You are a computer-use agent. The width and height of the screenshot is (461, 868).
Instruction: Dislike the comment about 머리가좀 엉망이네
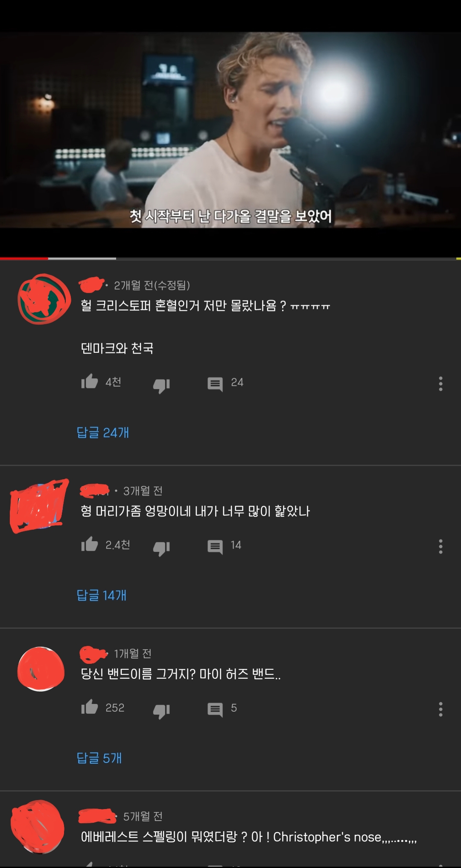tap(162, 548)
